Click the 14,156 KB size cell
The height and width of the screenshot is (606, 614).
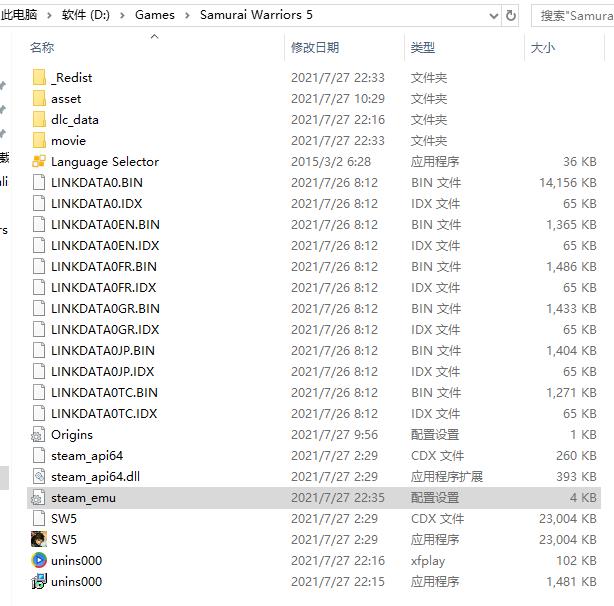pyautogui.click(x=568, y=182)
